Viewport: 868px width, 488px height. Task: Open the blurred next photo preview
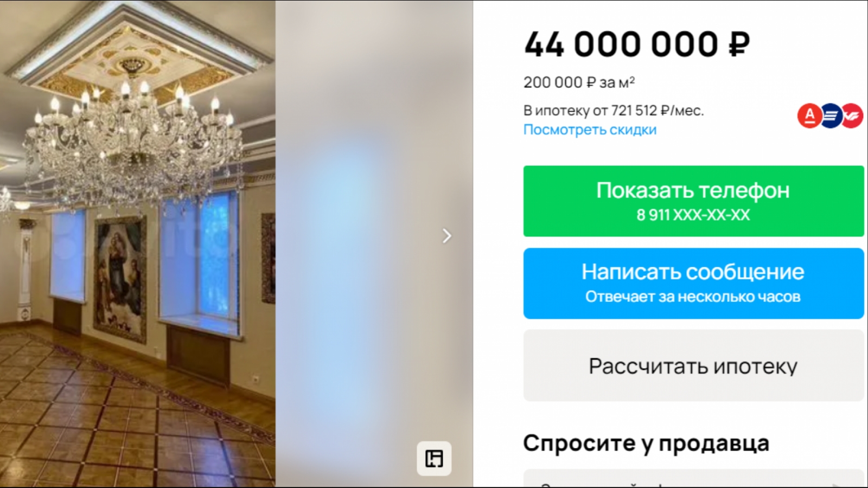coord(374,244)
